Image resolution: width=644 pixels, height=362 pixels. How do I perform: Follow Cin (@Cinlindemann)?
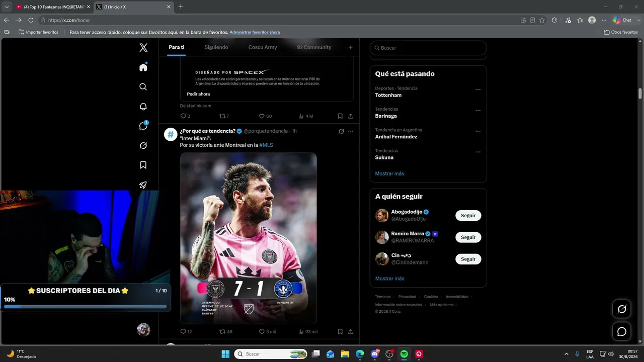coord(468,259)
